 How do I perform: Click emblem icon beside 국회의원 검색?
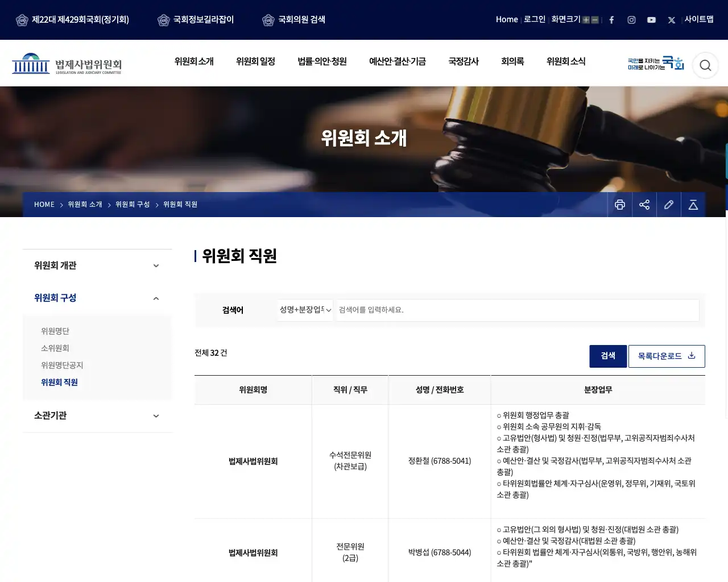point(268,20)
